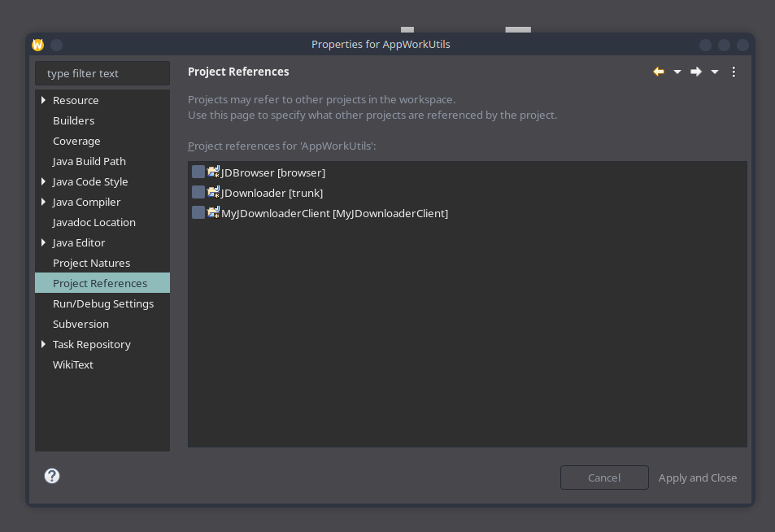Expand the Java Compiler node

pyautogui.click(x=43, y=203)
